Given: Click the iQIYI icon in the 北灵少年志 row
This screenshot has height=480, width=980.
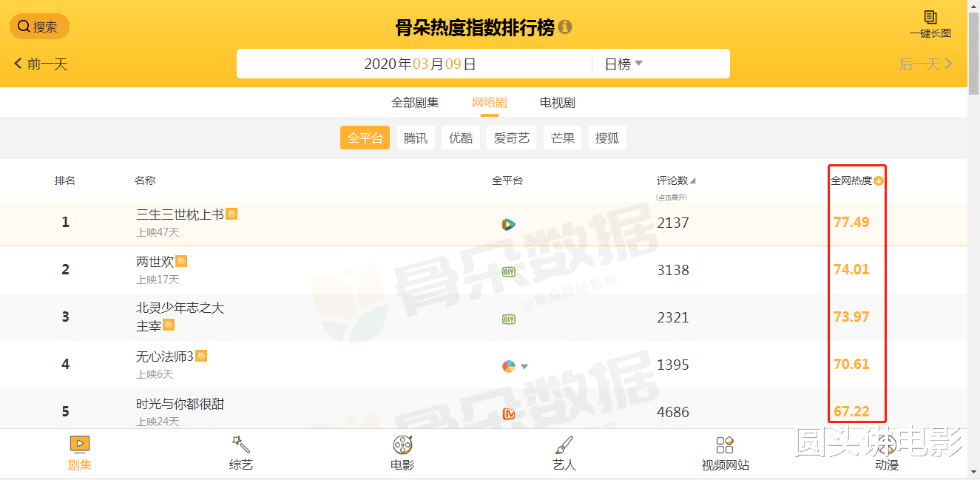Looking at the screenshot, I should [x=508, y=319].
